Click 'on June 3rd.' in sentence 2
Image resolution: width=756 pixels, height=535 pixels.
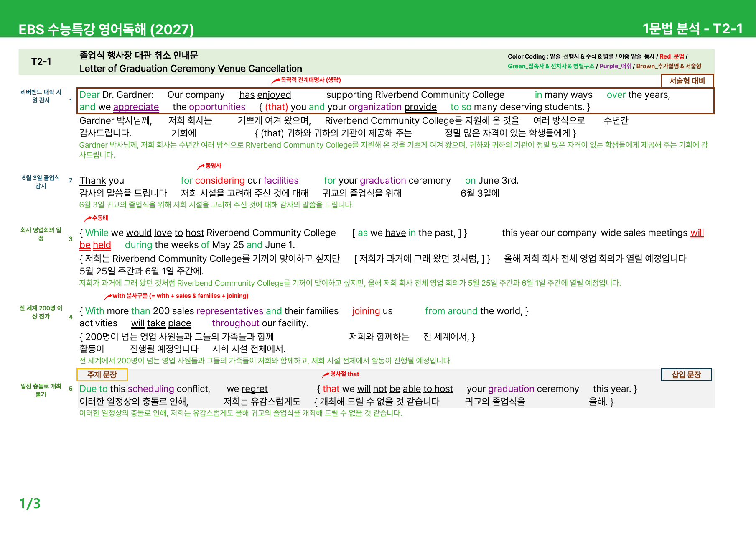(x=492, y=181)
